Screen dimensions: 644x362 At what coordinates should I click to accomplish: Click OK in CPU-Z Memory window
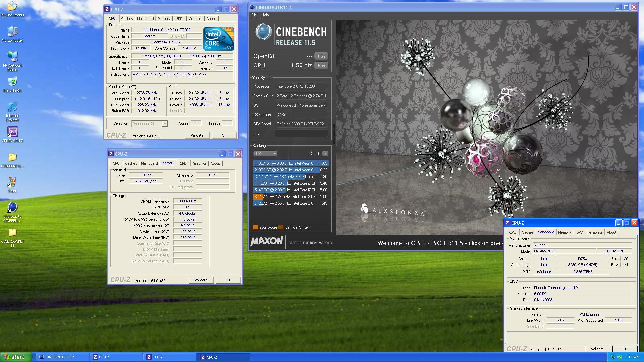click(x=228, y=280)
